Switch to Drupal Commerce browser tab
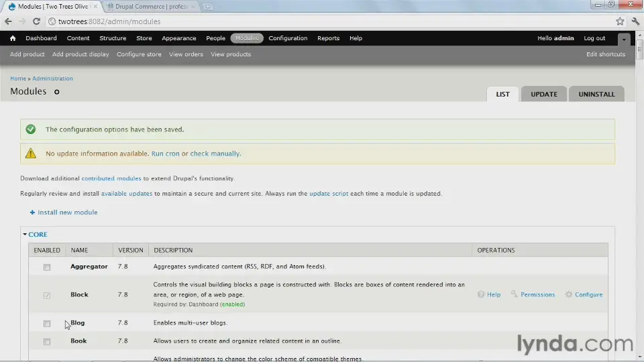644x362 pixels. [x=151, y=7]
